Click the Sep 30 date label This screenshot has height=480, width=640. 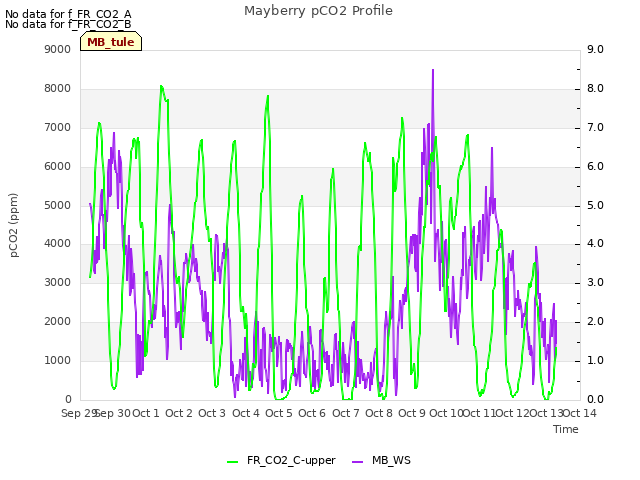point(113,413)
